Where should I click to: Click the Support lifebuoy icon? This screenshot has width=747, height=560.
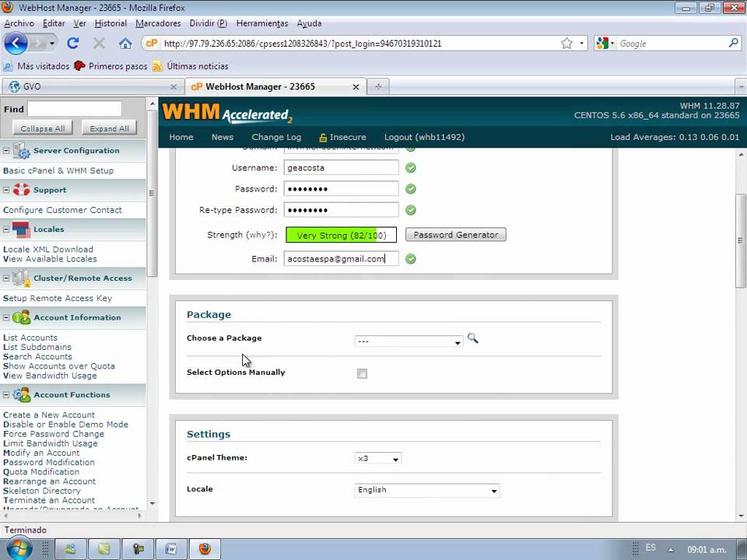tap(22, 190)
